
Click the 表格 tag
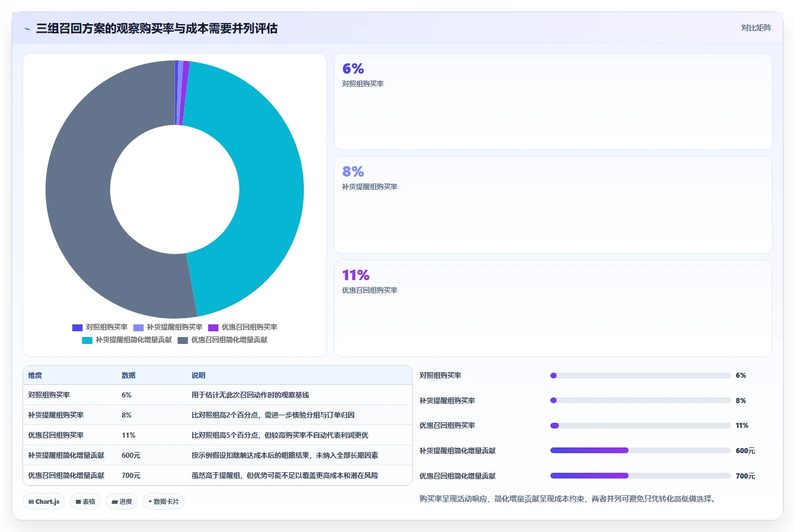85,502
